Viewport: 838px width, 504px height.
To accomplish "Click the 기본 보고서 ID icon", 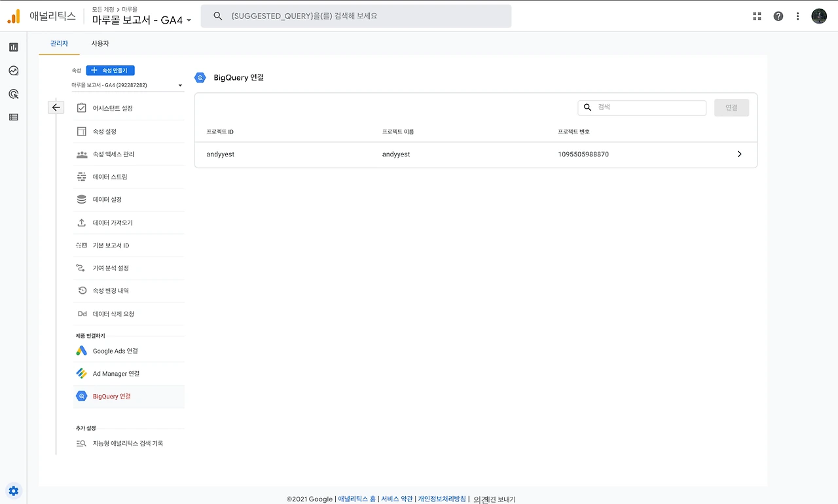I will coord(82,245).
